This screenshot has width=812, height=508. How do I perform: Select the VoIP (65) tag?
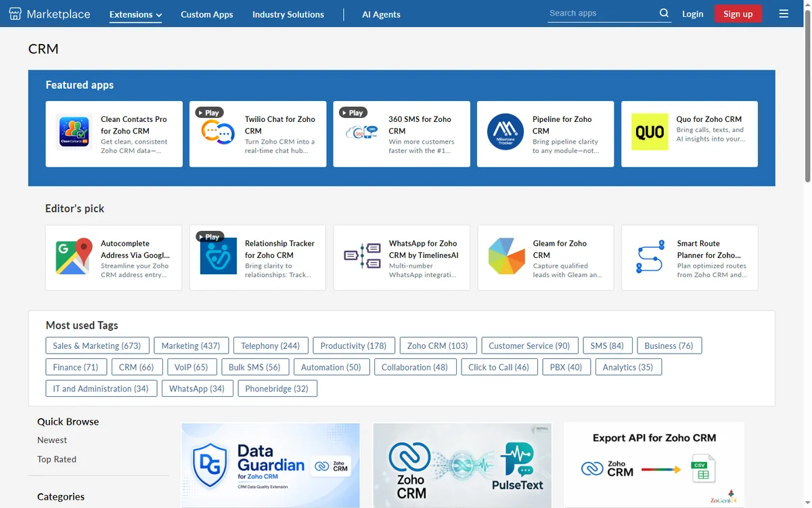click(x=191, y=367)
